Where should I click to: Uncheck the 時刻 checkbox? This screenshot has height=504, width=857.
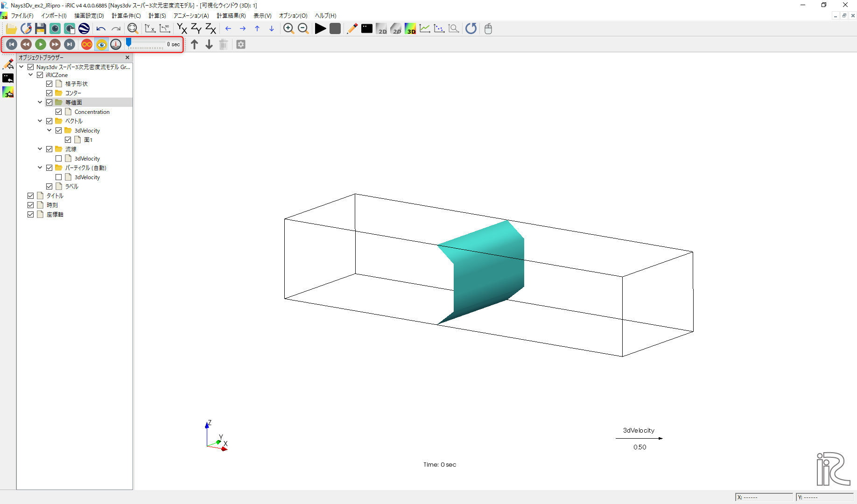click(x=31, y=205)
